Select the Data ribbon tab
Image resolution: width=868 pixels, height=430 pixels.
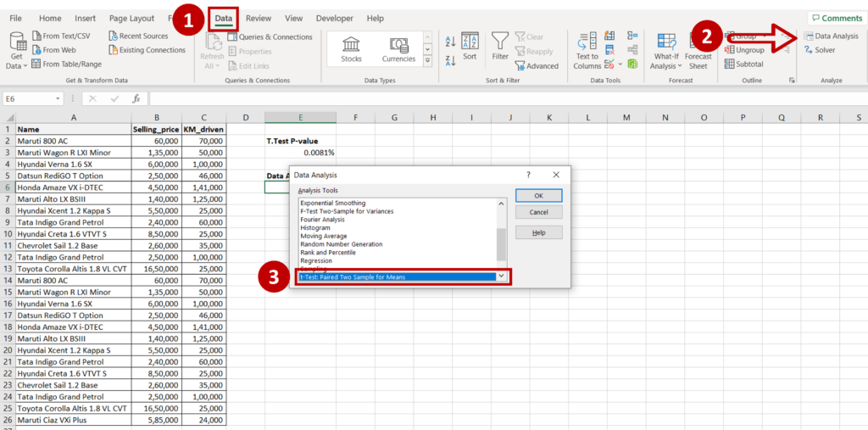coord(224,19)
